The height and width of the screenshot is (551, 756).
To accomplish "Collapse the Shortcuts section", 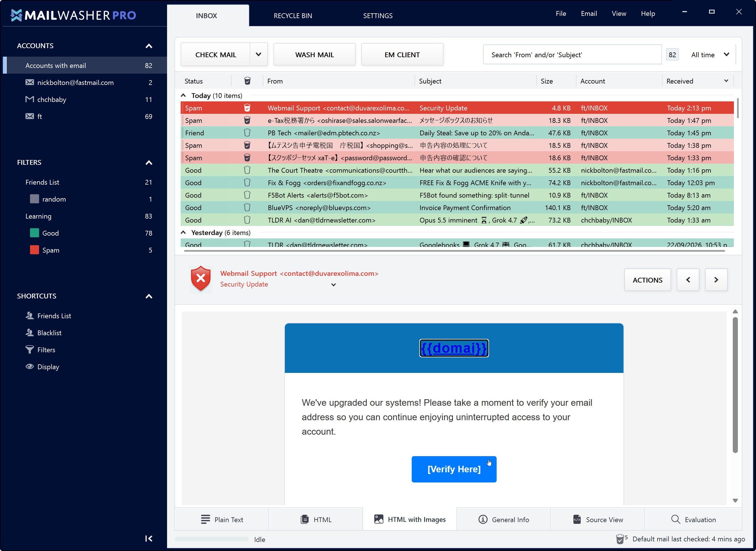I will coord(149,296).
